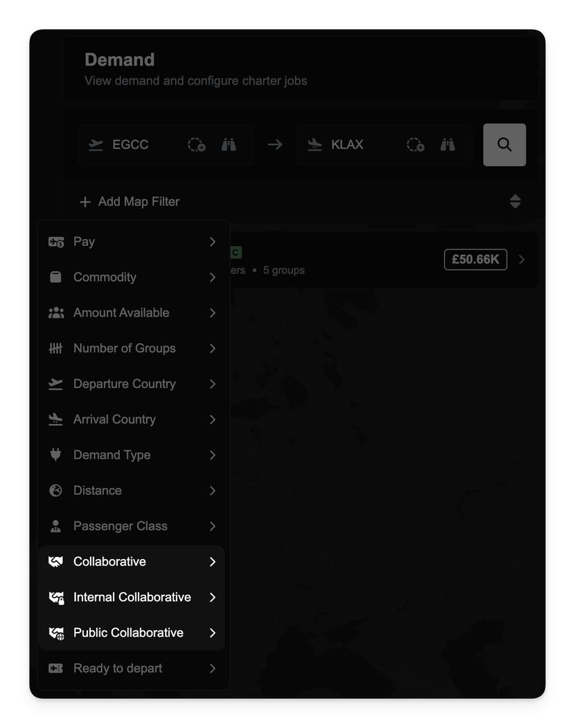Viewport: 575px width, 728px height.
Task: Click the £50.66K pay badge
Action: coord(475,260)
